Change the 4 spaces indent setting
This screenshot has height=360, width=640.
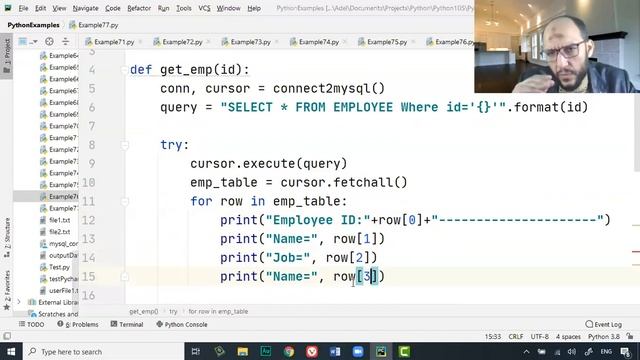568,337
